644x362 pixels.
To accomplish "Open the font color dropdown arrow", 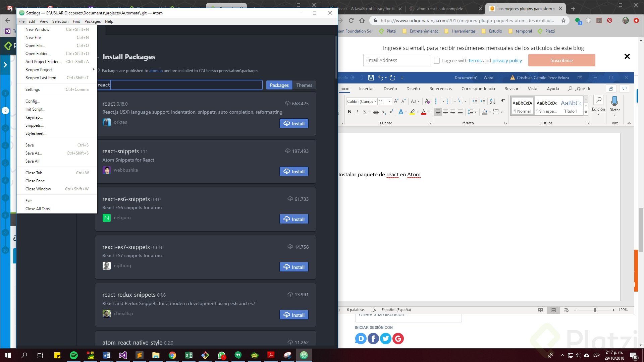I will click(x=429, y=112).
